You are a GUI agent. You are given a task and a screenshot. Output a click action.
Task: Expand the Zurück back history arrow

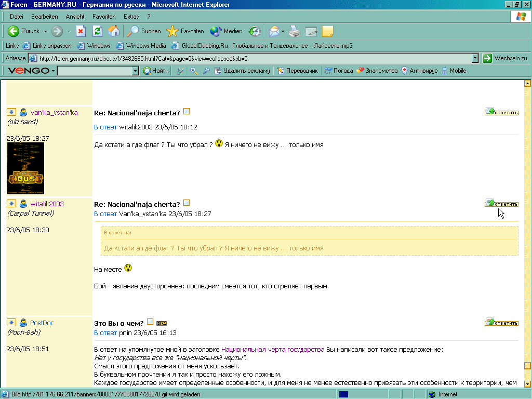45,31
